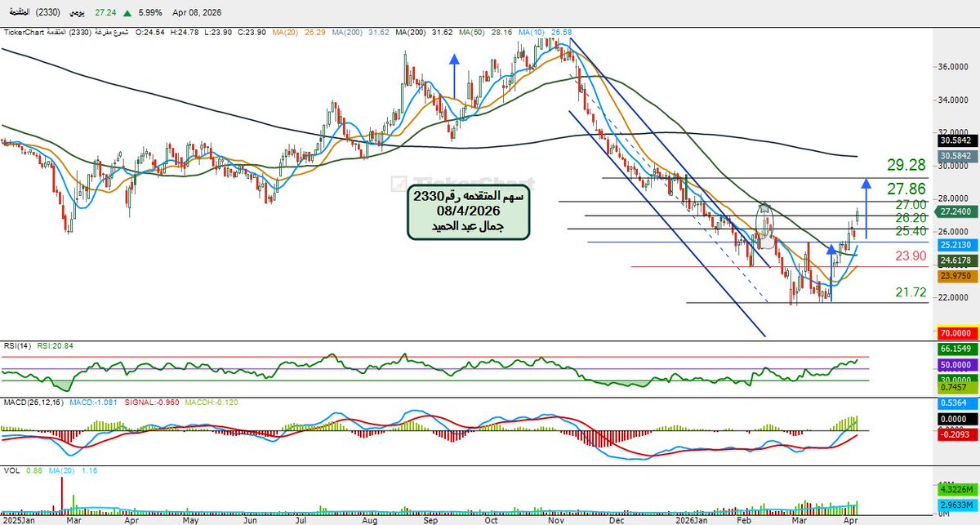The width and height of the screenshot is (980, 525).
Task: Click the date Apr 08, 2026
Action: (x=197, y=14)
